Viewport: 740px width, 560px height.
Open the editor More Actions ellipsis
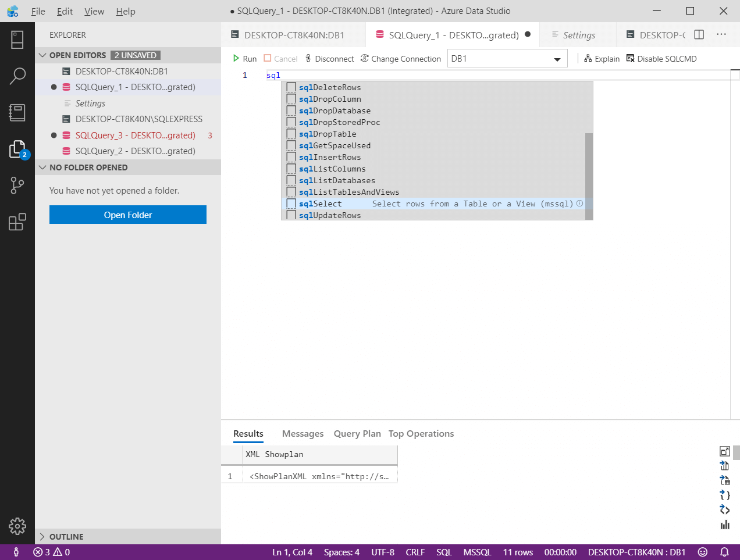coord(721,34)
